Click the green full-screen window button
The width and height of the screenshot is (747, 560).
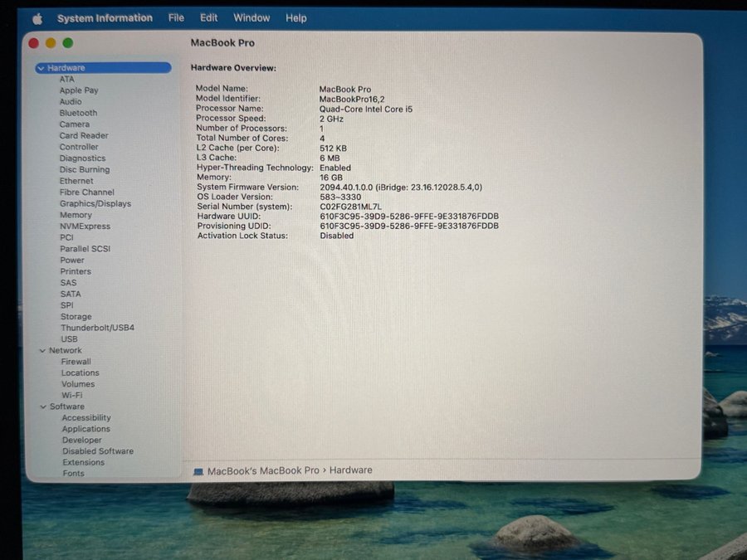coord(68,43)
